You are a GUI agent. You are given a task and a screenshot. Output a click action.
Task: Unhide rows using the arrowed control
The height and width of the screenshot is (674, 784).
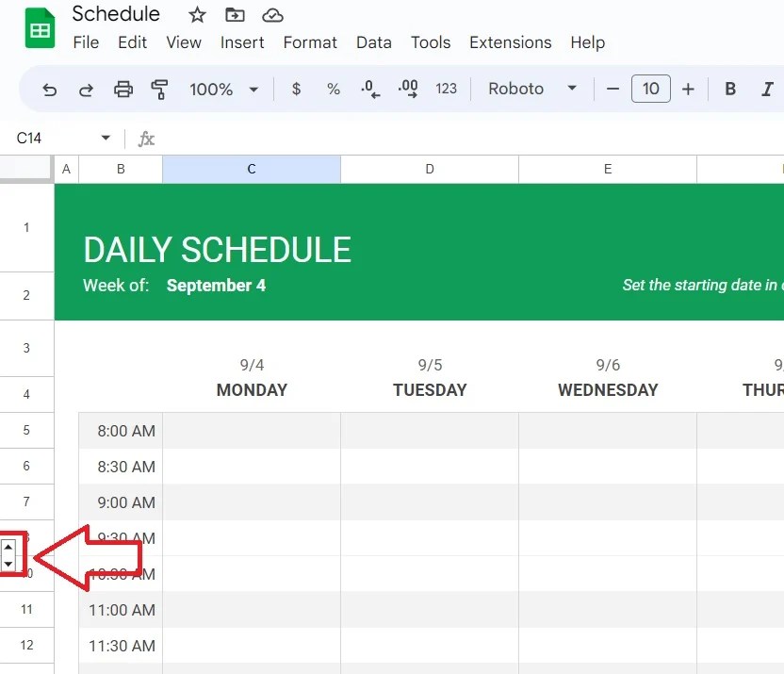(11, 555)
